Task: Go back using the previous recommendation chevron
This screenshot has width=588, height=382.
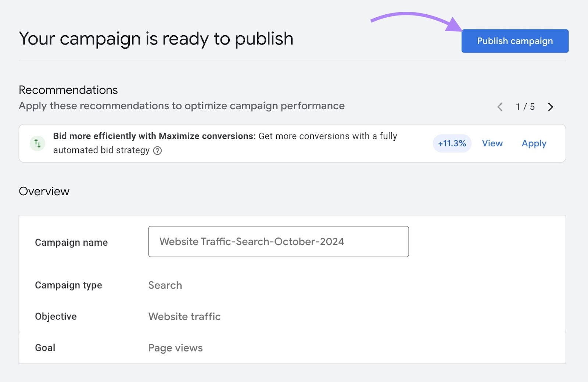Action: 499,107
